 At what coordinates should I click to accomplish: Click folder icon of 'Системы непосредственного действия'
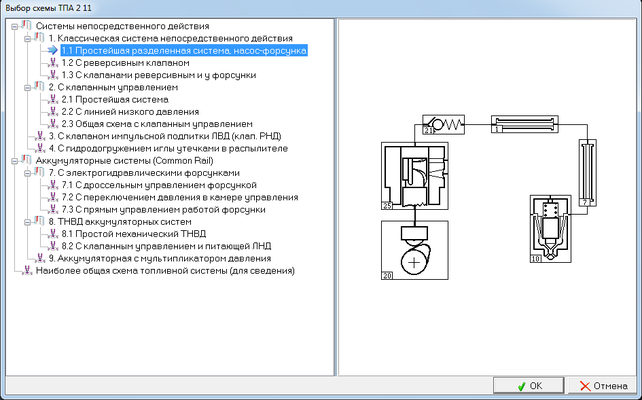tap(26, 25)
